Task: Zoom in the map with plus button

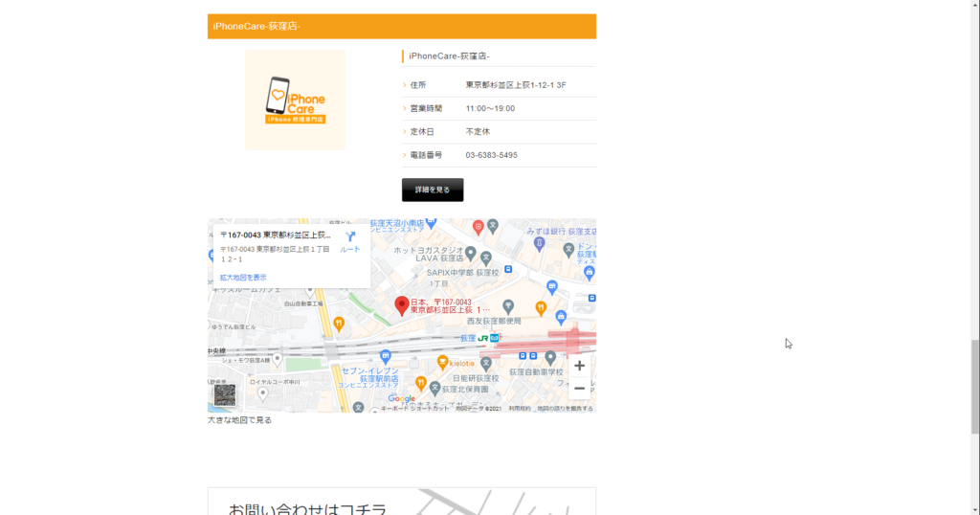Action: click(579, 366)
